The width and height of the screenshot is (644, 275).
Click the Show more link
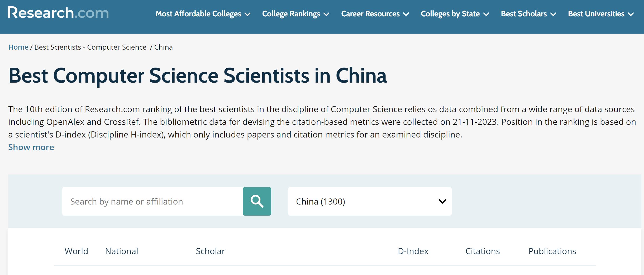pyautogui.click(x=31, y=147)
